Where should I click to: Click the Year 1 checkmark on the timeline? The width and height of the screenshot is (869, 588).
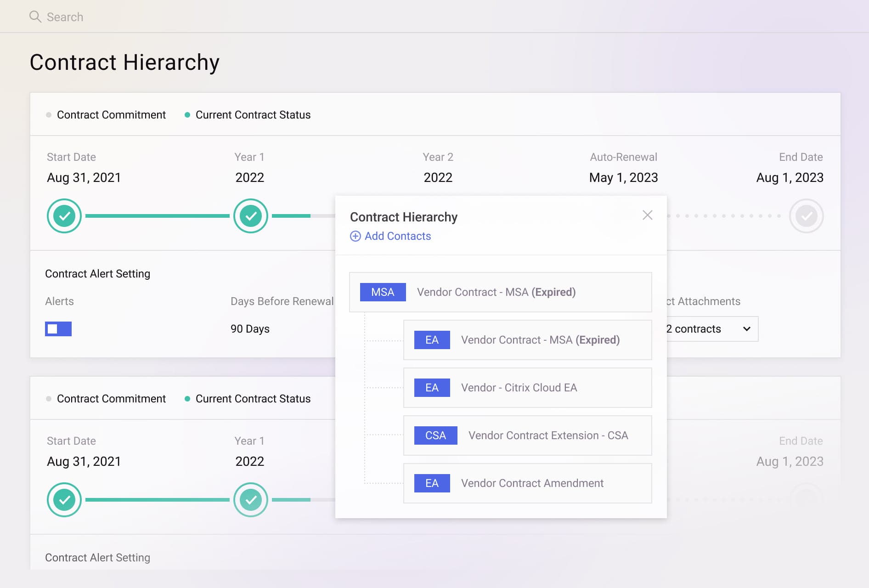point(250,215)
